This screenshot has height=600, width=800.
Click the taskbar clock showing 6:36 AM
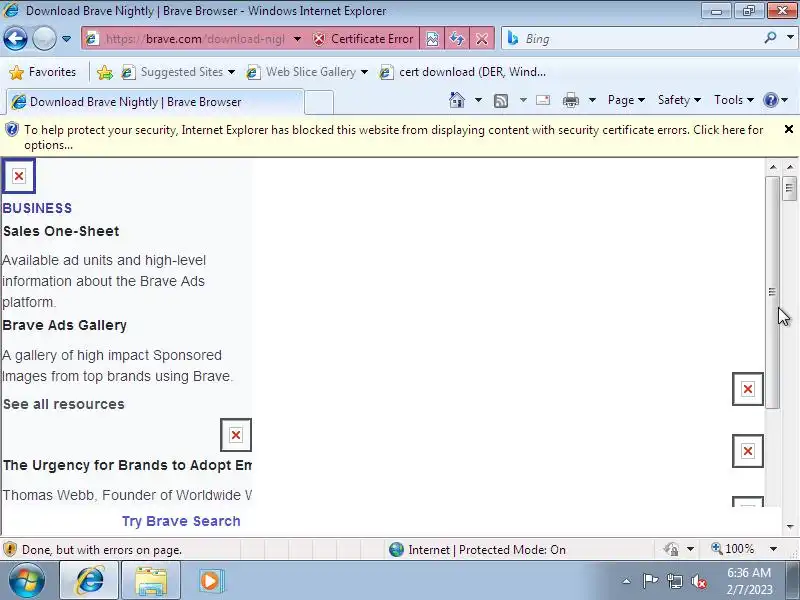pos(749,581)
